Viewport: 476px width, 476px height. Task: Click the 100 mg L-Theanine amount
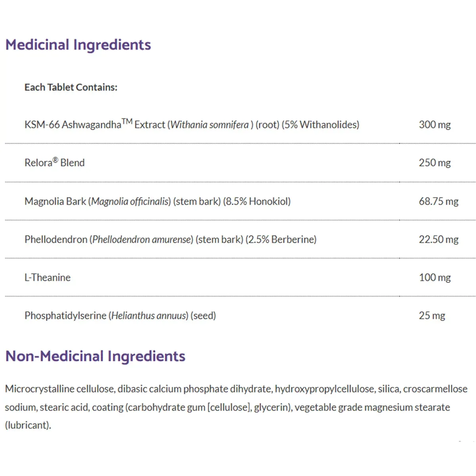435,278
